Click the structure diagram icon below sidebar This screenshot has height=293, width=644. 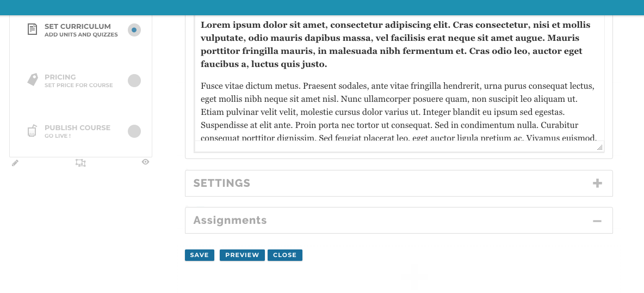coord(81,162)
